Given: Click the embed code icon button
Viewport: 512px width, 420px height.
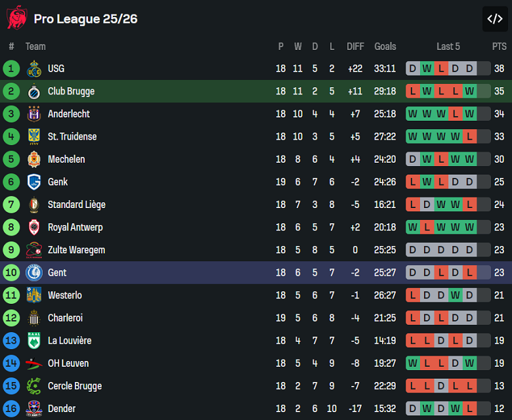Looking at the screenshot, I should click(494, 19).
